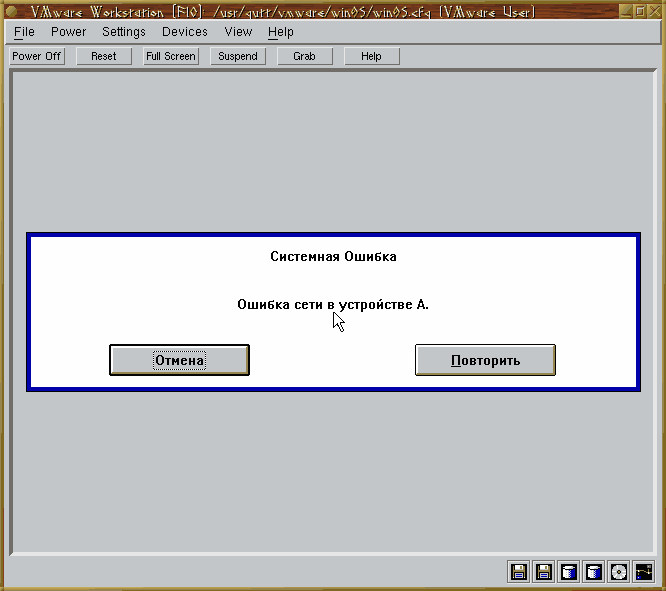Click the network adapter status icon
Screen dimensions: 666x591
pos(644,572)
